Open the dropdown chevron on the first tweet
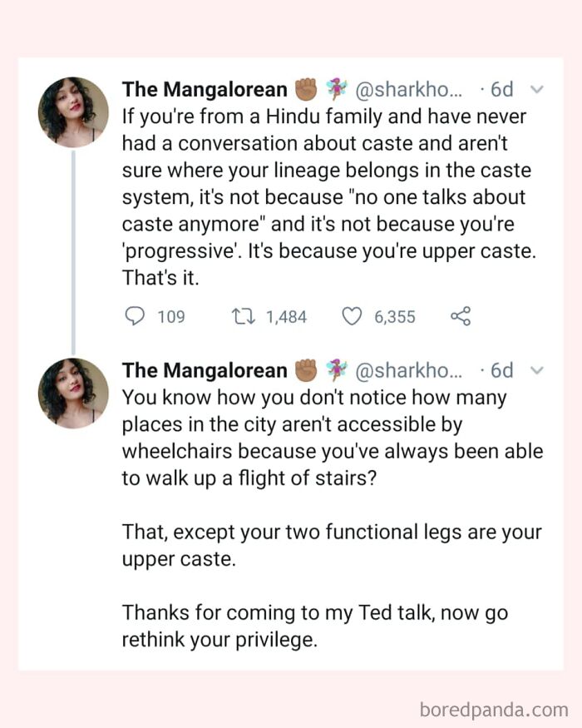This screenshot has width=582, height=728. (x=537, y=90)
